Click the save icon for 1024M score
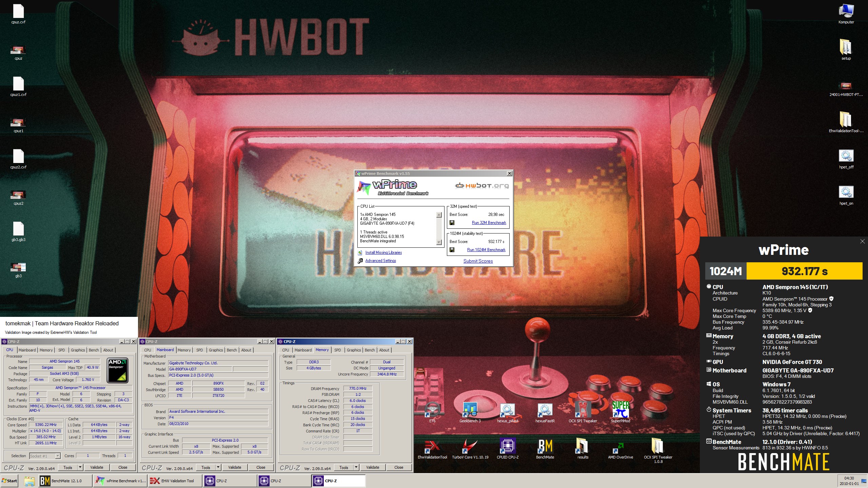 [452, 250]
